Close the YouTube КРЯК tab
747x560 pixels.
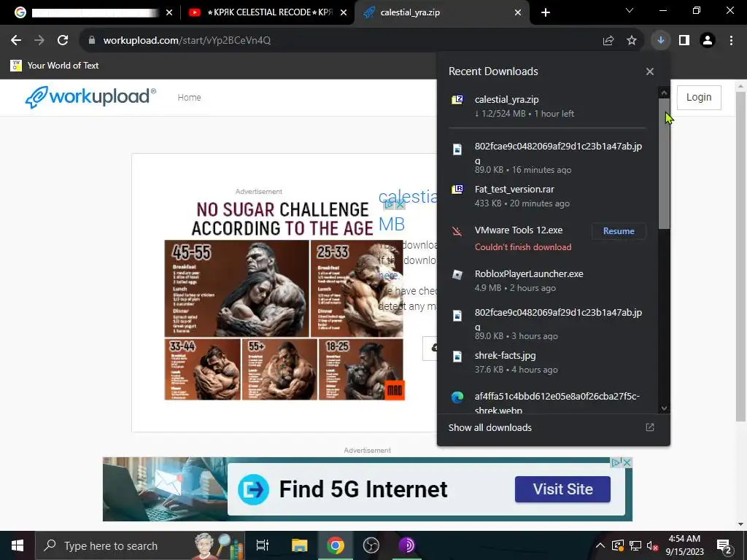(344, 12)
